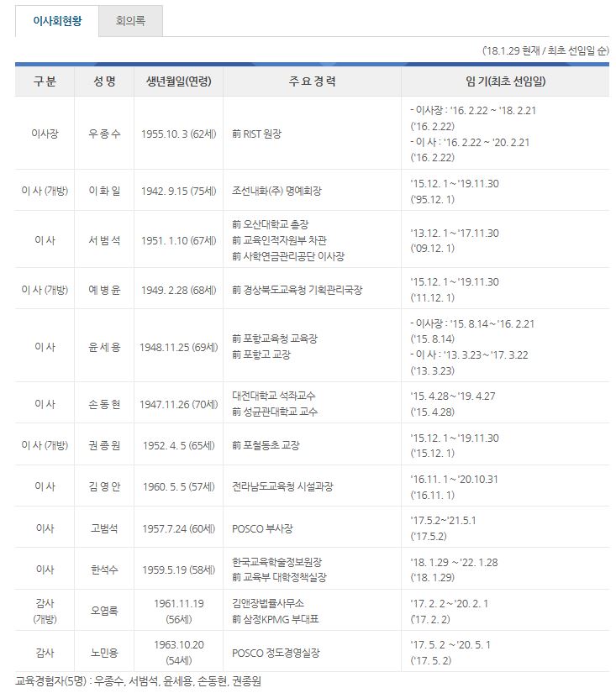The height and width of the screenshot is (693, 616).
Task: Click the 임기(최초 선임일) column header
Action: (x=504, y=81)
